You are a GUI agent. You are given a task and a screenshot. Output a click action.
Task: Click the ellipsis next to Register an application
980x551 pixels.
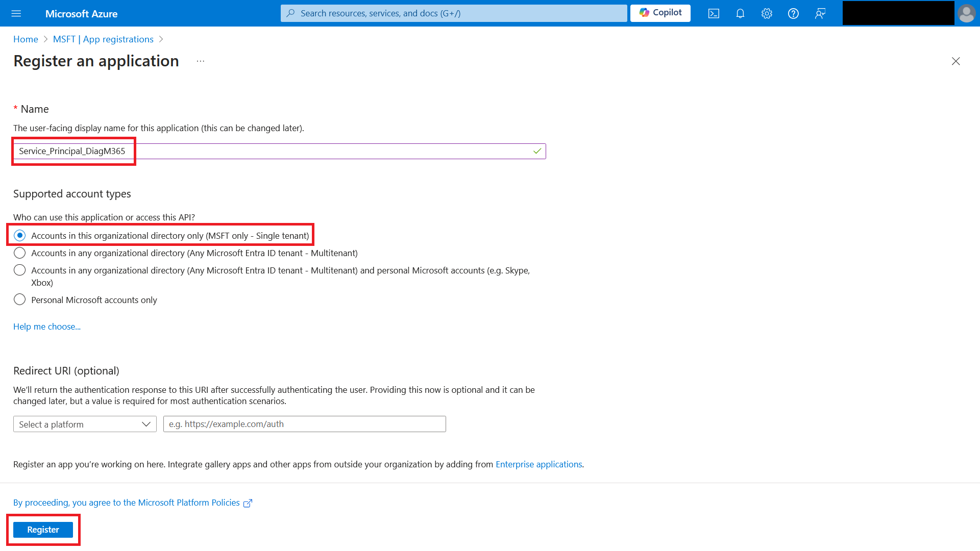(201, 61)
